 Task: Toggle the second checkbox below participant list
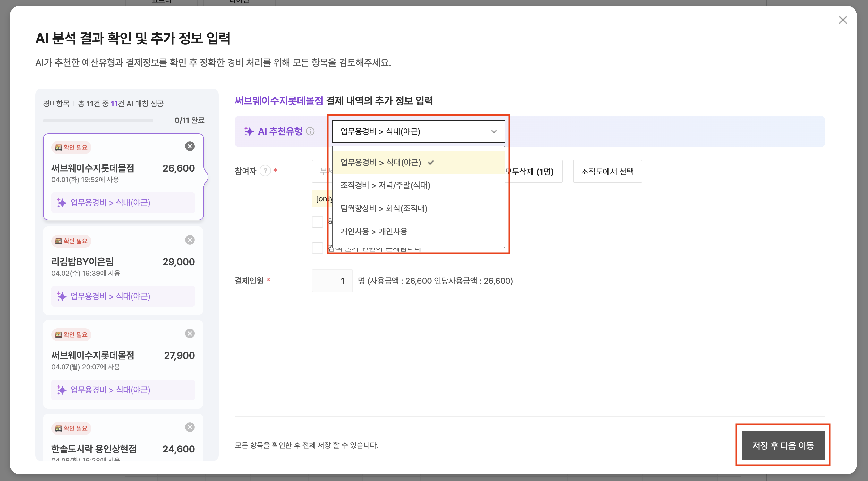[318, 248]
